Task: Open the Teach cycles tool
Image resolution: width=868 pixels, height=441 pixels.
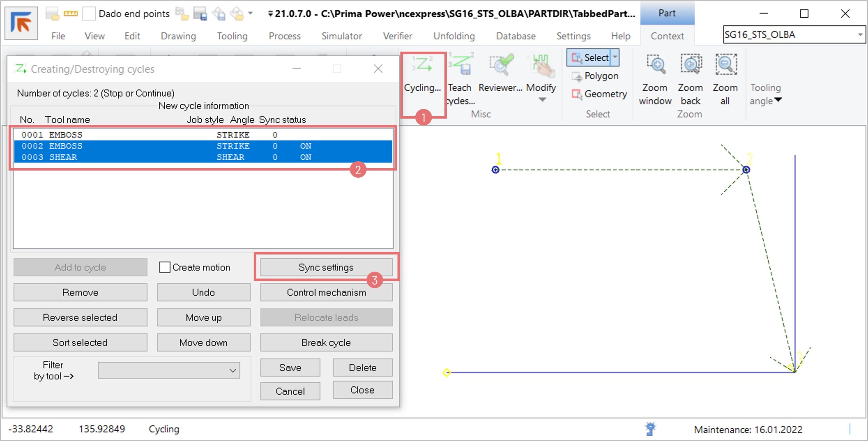Action: point(460,64)
